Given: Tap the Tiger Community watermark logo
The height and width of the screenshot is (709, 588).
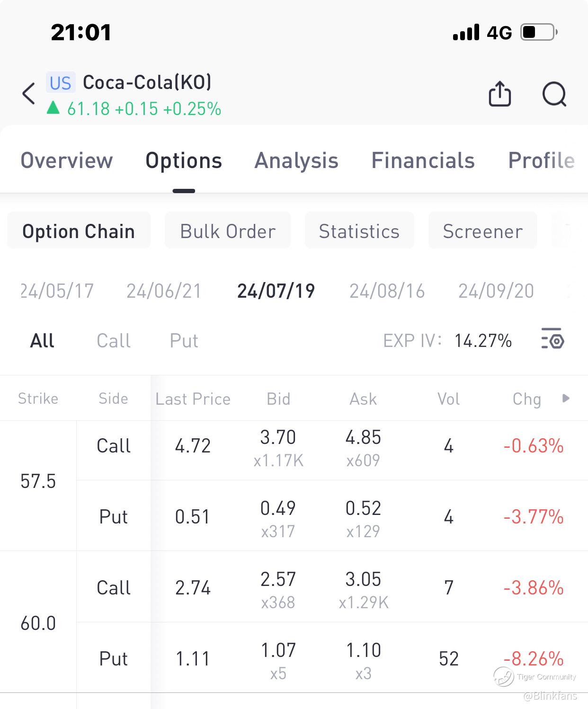Looking at the screenshot, I should click(504, 676).
